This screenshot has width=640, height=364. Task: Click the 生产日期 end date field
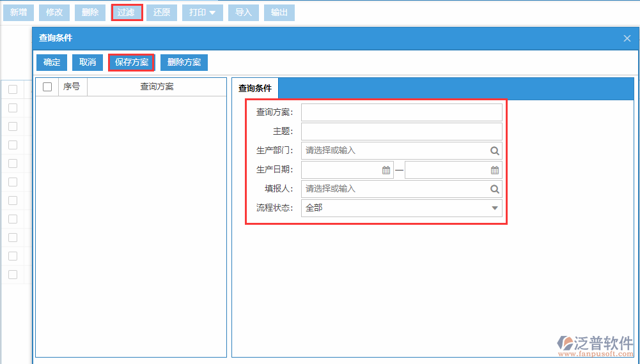coord(453,170)
